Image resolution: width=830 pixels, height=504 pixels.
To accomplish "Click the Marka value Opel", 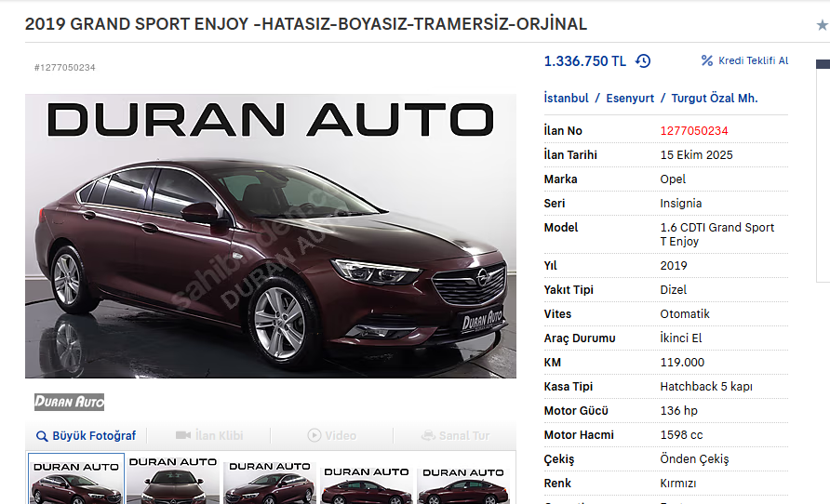I will pyautogui.click(x=672, y=179).
